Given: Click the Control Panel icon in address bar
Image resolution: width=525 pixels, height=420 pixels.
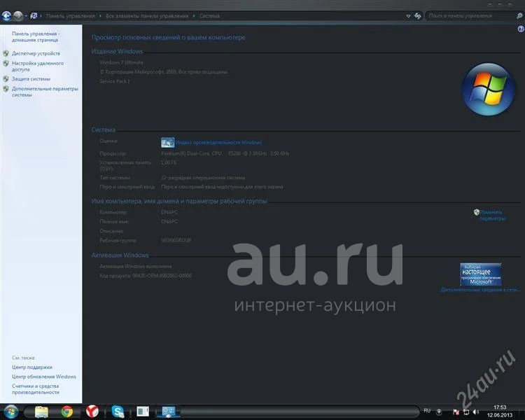Looking at the screenshot, I should [x=34, y=15].
